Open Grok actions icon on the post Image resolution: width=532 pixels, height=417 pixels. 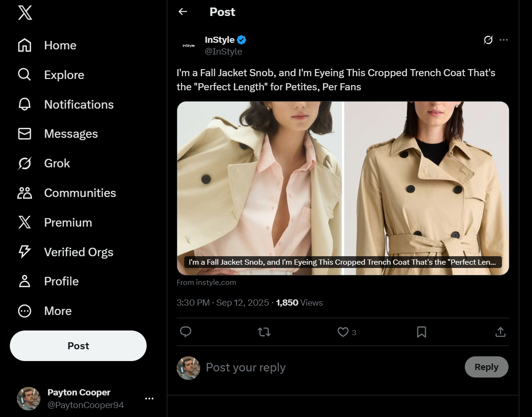(x=488, y=40)
